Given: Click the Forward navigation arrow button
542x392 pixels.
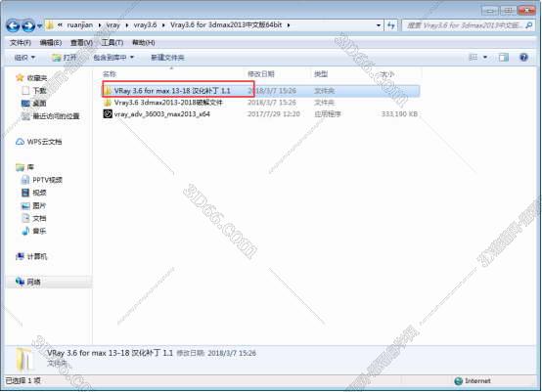Looking at the screenshot, I should click(28, 25).
